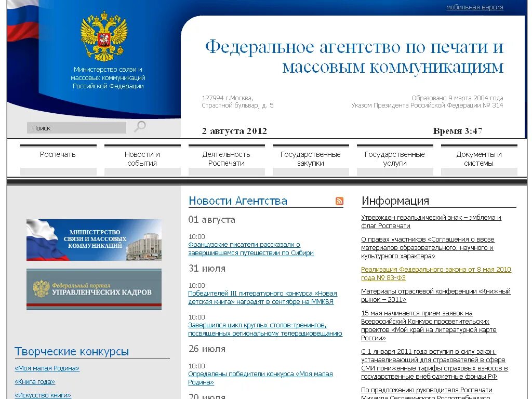Open the "мобильная версия" link

(x=475, y=7)
